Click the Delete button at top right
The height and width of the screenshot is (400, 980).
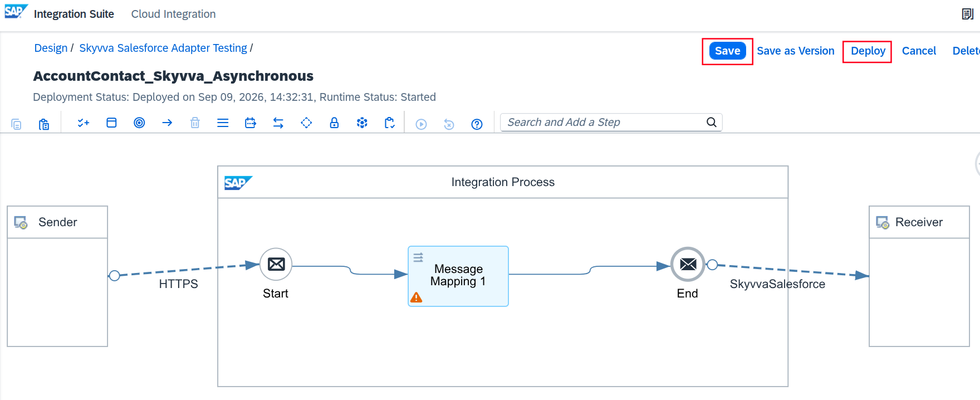pos(966,51)
